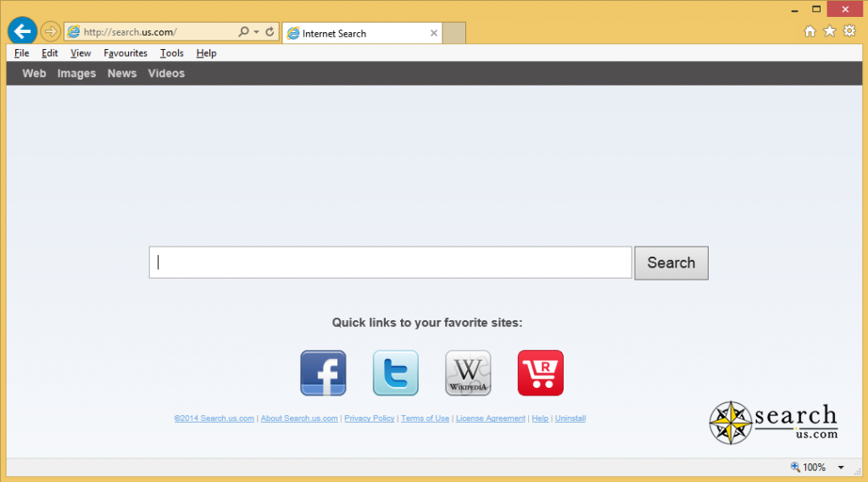Open the View menu
Screen dimensions: 868x482
tap(81, 53)
